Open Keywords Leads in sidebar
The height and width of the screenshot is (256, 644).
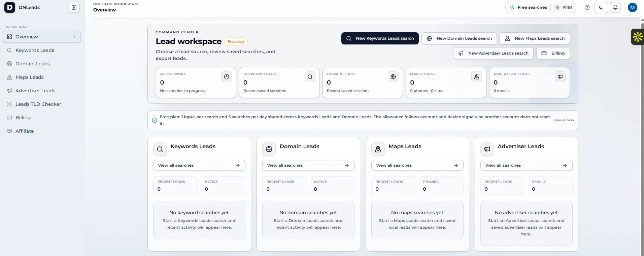click(42, 50)
